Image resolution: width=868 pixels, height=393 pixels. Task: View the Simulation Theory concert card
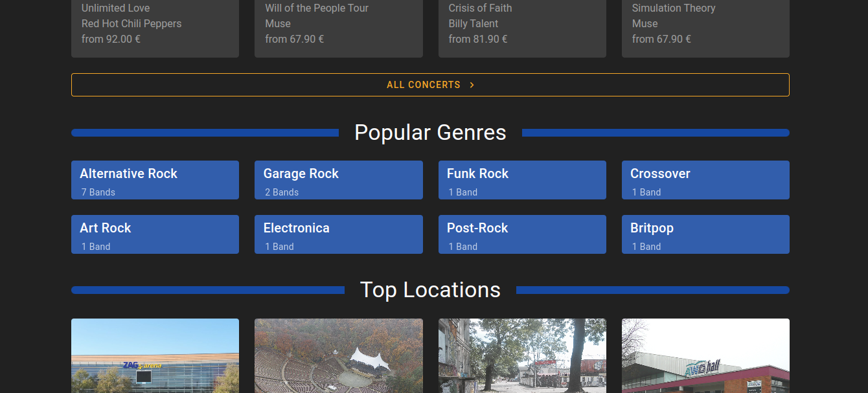pos(705,26)
